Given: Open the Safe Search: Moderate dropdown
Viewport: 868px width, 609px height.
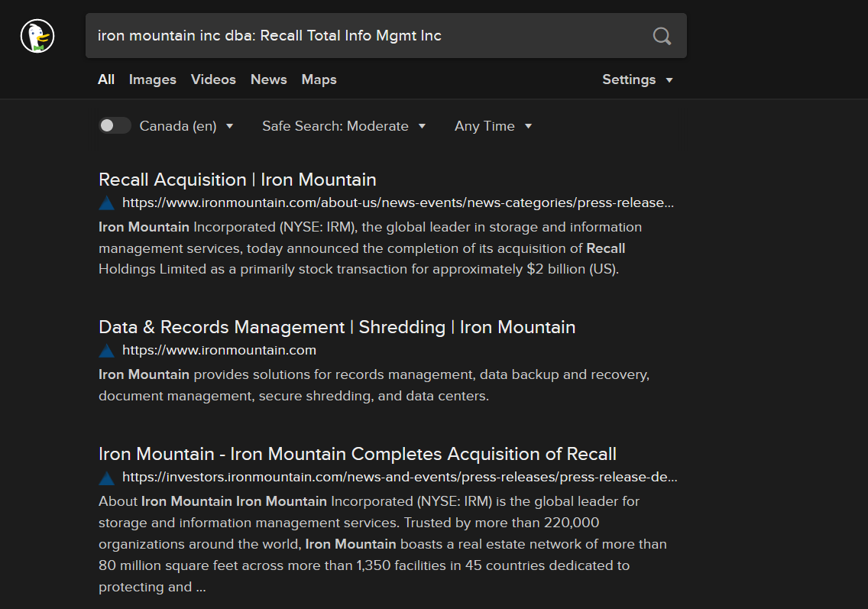Looking at the screenshot, I should tap(344, 126).
